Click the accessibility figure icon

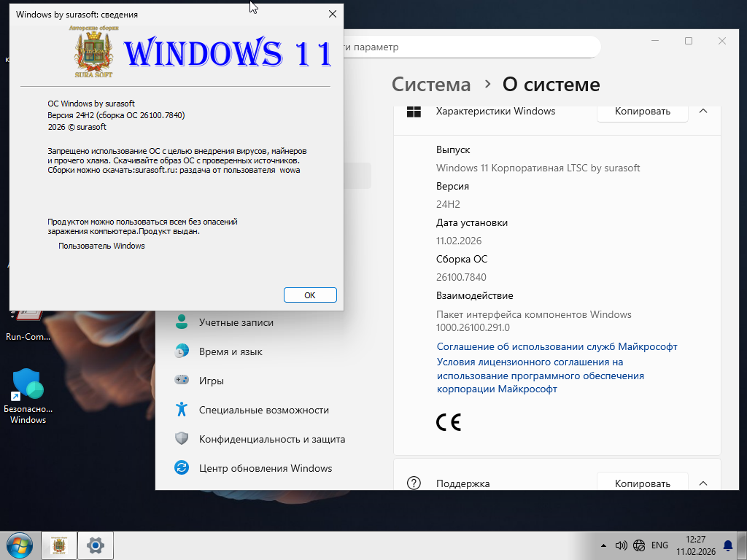click(x=182, y=409)
